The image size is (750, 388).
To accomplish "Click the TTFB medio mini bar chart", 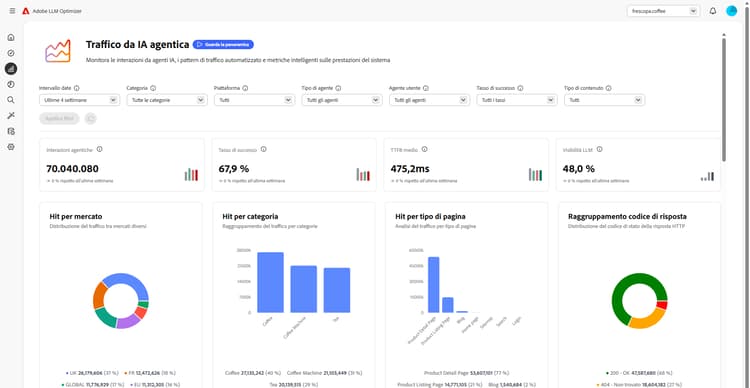I will coord(535,175).
